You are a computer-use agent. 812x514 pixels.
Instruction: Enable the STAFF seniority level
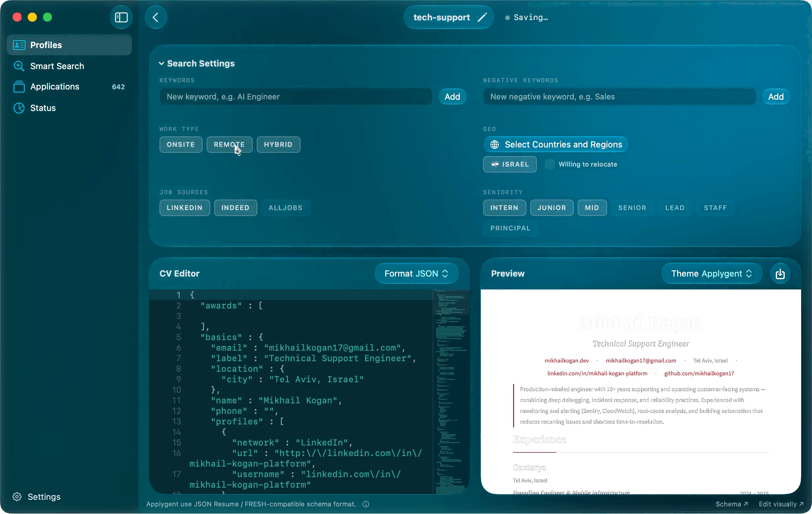pos(715,208)
